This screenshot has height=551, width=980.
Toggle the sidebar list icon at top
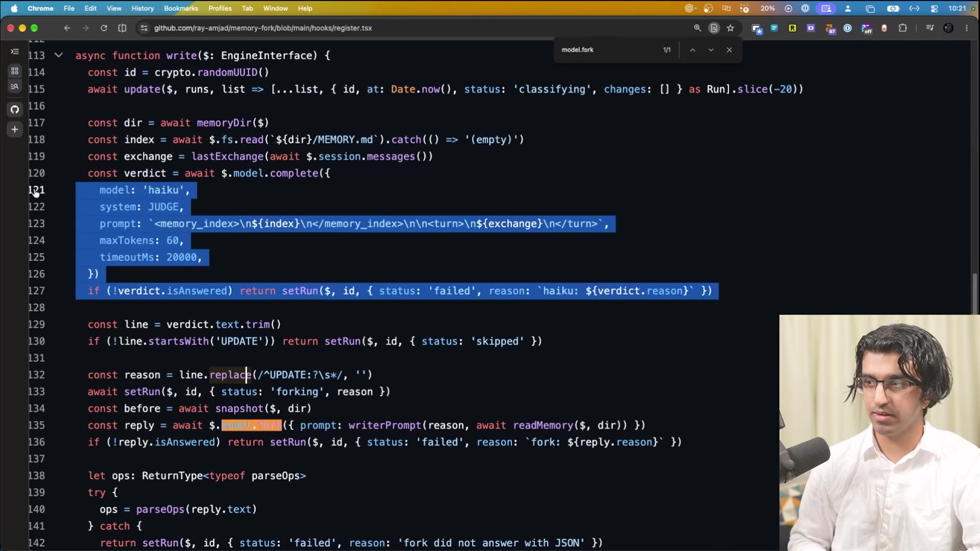(x=15, y=52)
